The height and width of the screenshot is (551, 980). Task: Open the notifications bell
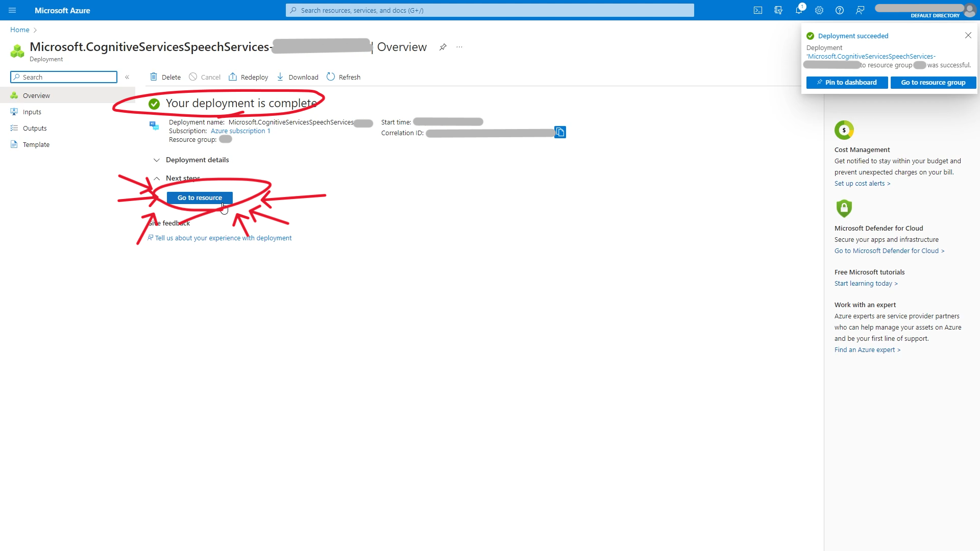click(799, 10)
